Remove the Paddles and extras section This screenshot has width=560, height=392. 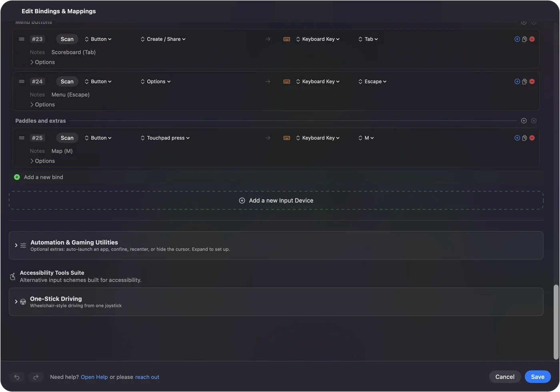[x=534, y=121]
